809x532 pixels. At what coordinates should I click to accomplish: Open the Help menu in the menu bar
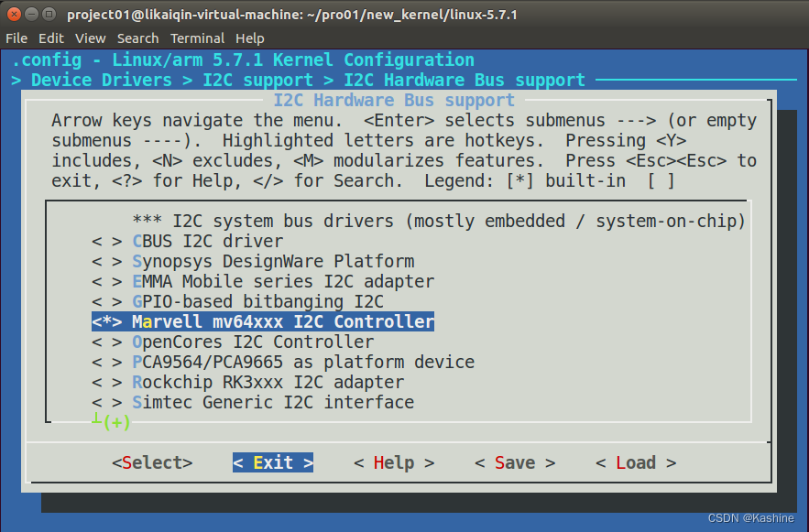(250, 38)
